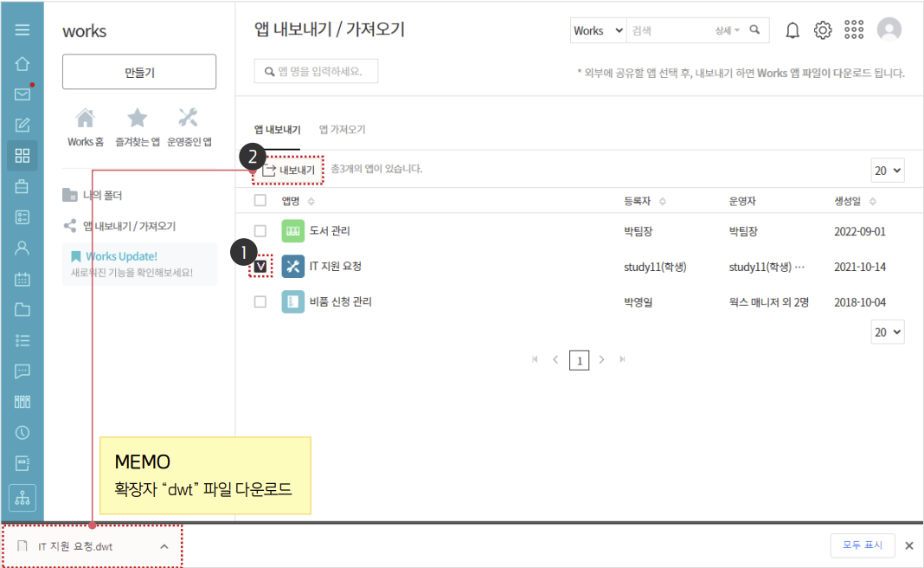Open the mail icon in left sidebar

(x=22, y=94)
